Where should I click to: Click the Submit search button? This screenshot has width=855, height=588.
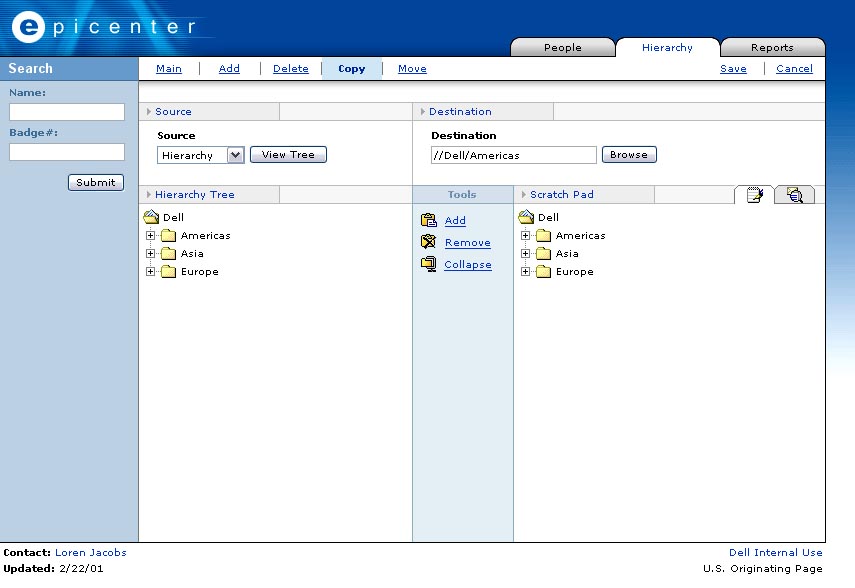point(96,182)
